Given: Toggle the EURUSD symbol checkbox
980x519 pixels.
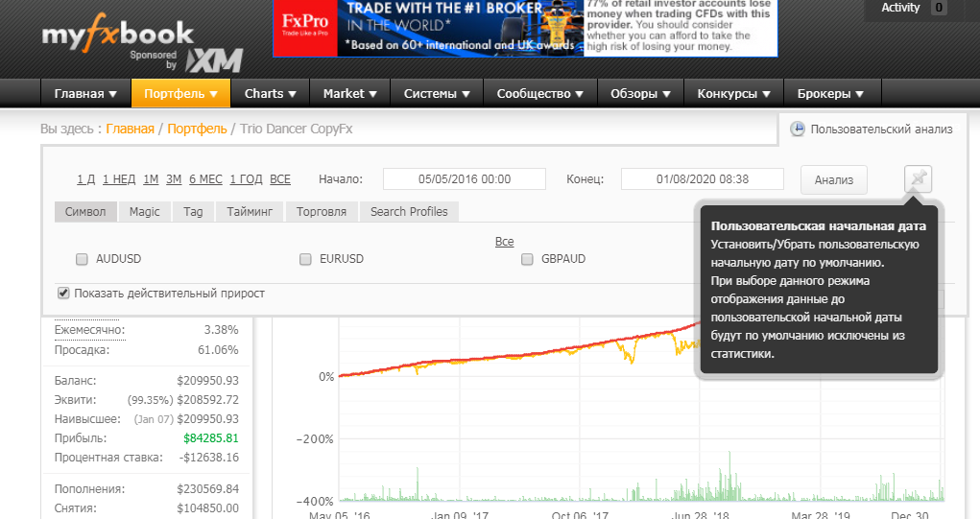Looking at the screenshot, I should 305,259.
